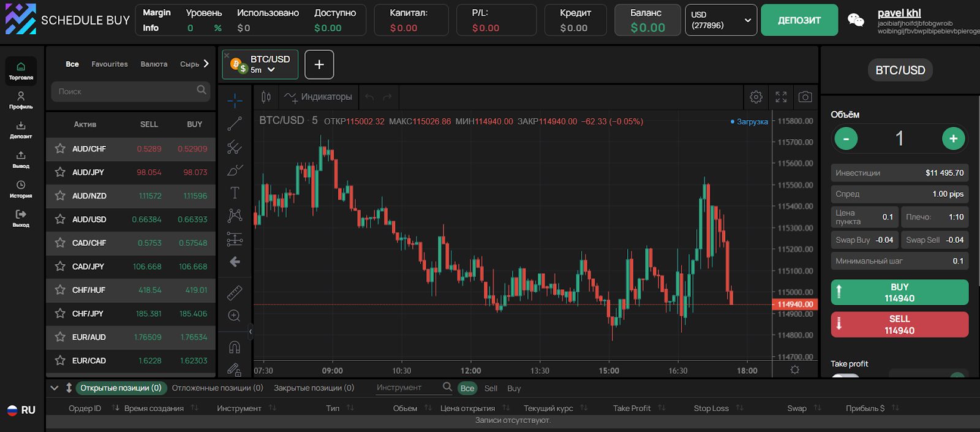Add a new chart tab with plus
This screenshot has height=432, width=980.
[319, 64]
